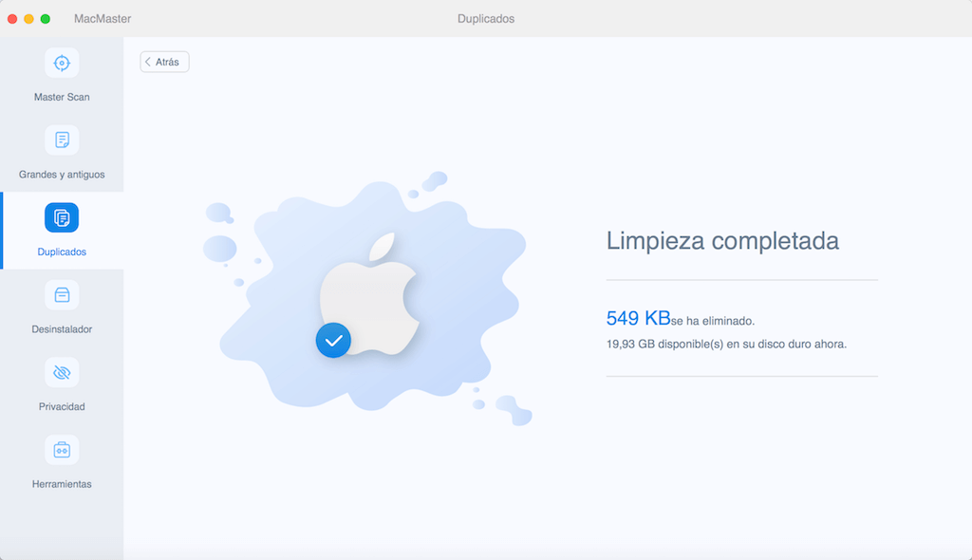This screenshot has width=972, height=560.
Task: Click the Duplicados label in sidebar
Action: click(x=62, y=252)
